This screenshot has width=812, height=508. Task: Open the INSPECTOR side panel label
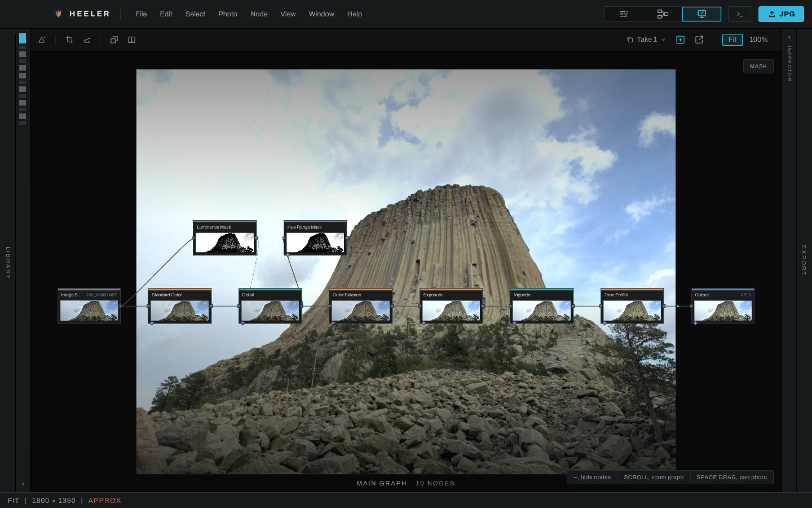click(x=789, y=63)
